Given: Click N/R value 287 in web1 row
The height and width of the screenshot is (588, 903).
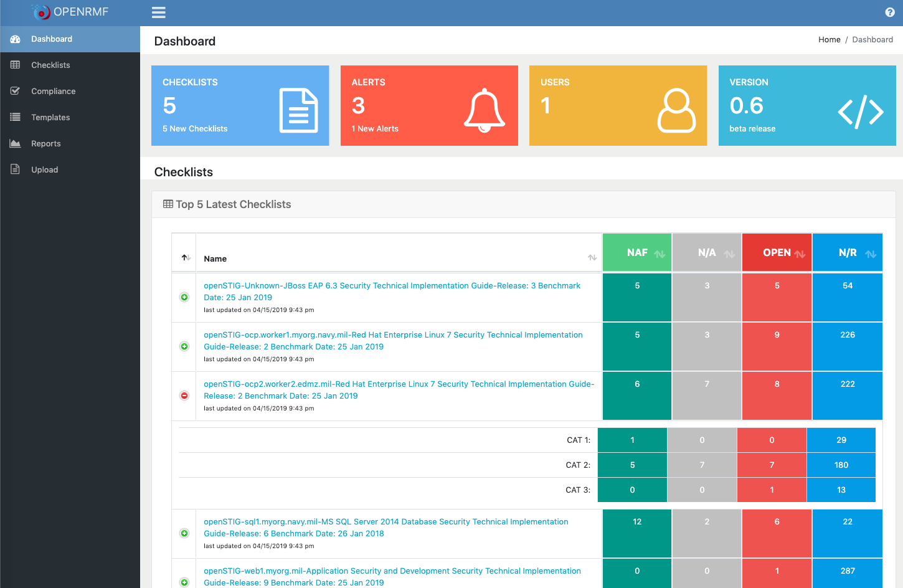Looking at the screenshot, I should 848,571.
